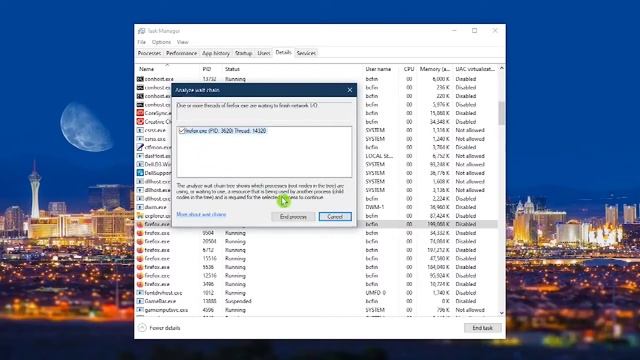Switch to the Users tab
The height and width of the screenshot is (360, 640).
click(264, 53)
